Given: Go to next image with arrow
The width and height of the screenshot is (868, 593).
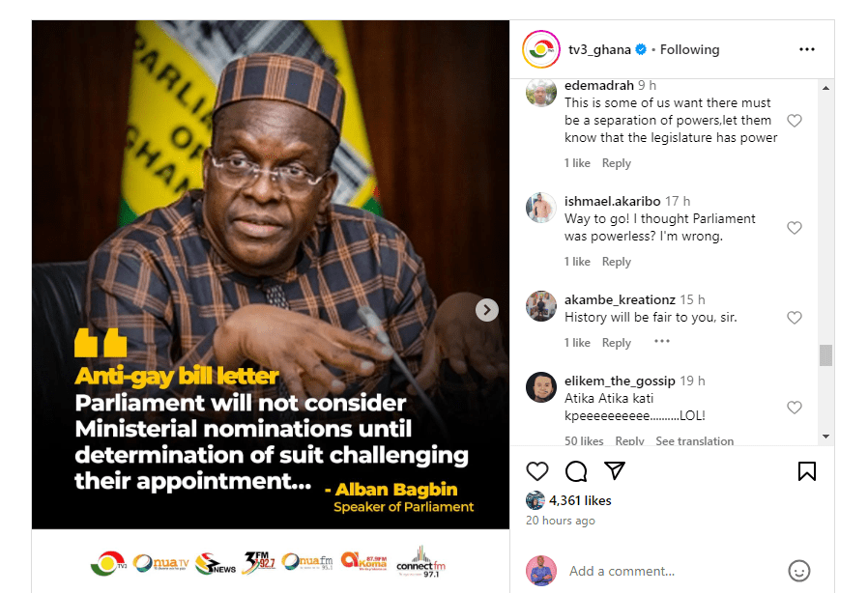Looking at the screenshot, I should click(x=486, y=310).
